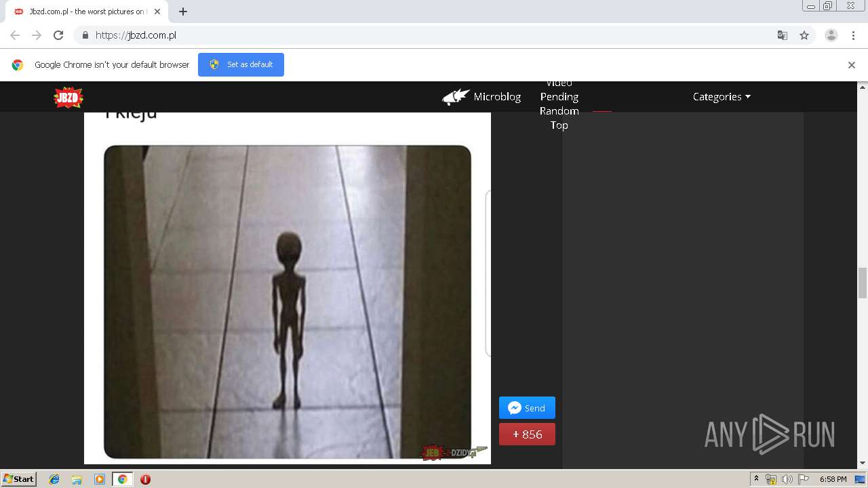
Task: Click the scrollbar down arrow
Action: (x=863, y=464)
